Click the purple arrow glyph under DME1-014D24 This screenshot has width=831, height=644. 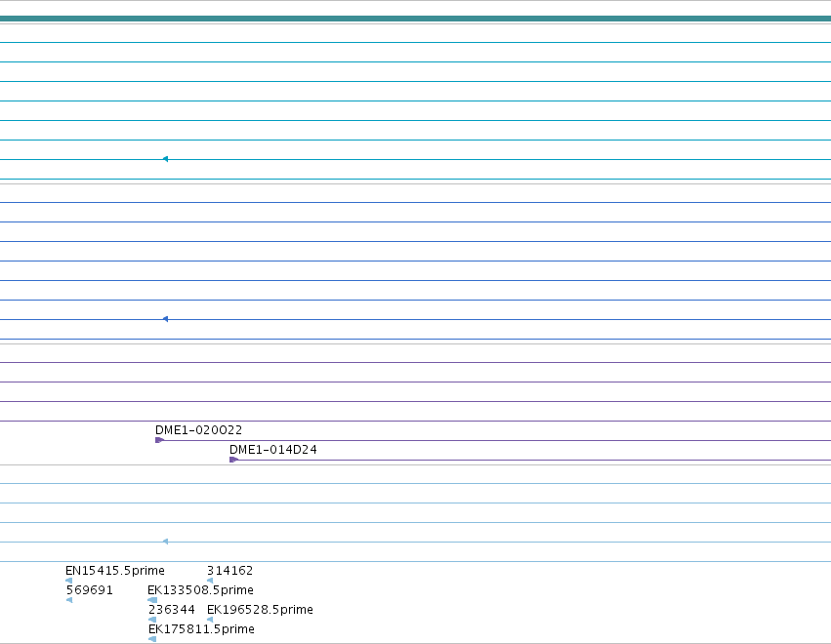point(233,460)
